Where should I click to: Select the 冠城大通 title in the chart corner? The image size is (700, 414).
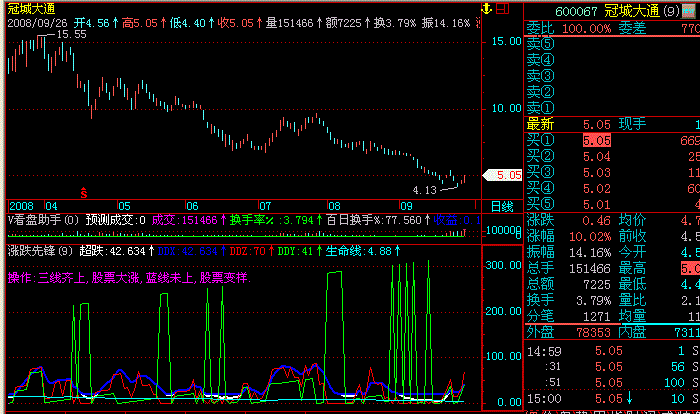pyautogui.click(x=31, y=8)
